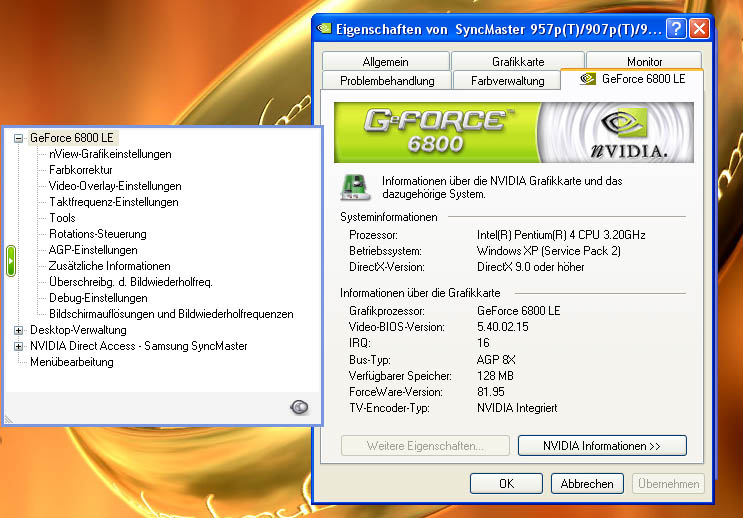Click the DirectX 9.0 oder höher value
Screen dimensions: 743x518
[530, 267]
